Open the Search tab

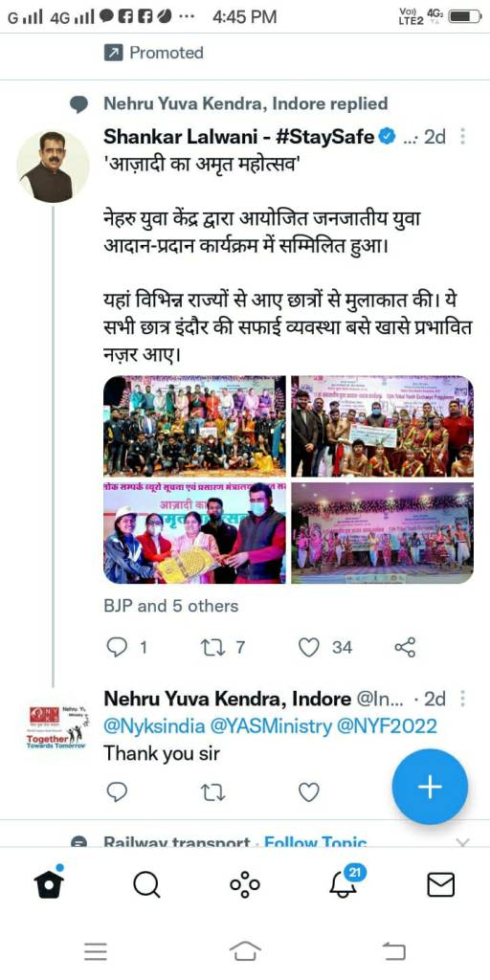click(146, 884)
